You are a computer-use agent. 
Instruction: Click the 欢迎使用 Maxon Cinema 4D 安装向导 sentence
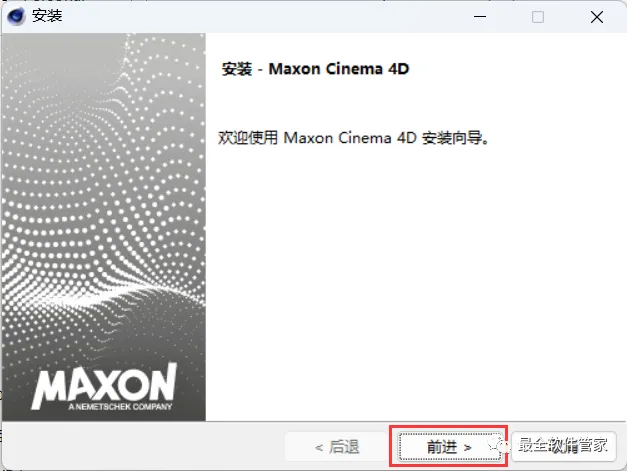pos(353,138)
